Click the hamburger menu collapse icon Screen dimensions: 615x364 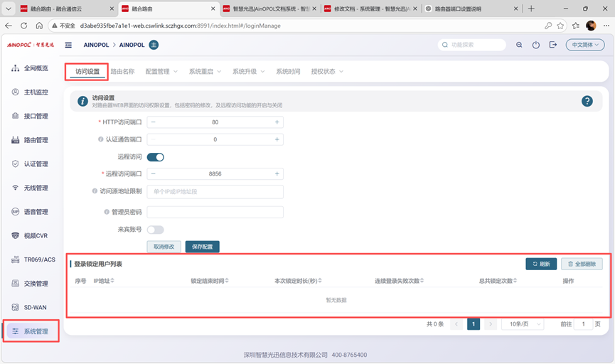[x=68, y=45]
